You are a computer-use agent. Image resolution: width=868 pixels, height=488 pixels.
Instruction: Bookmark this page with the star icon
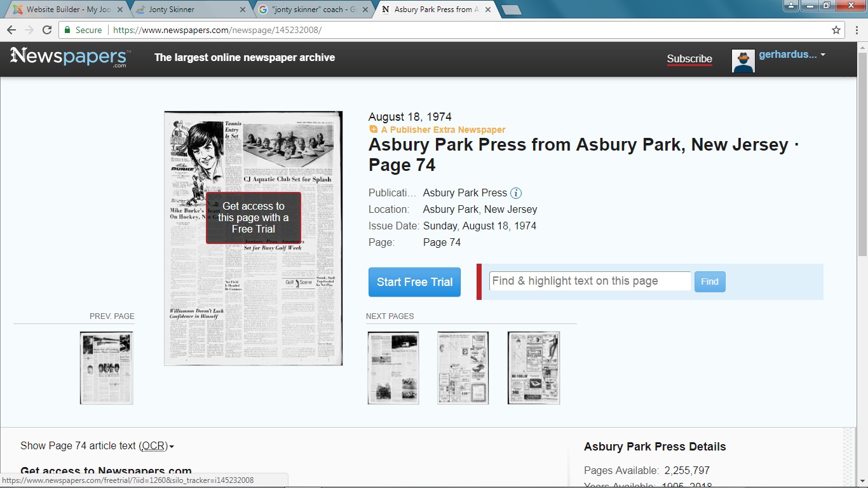point(836,30)
